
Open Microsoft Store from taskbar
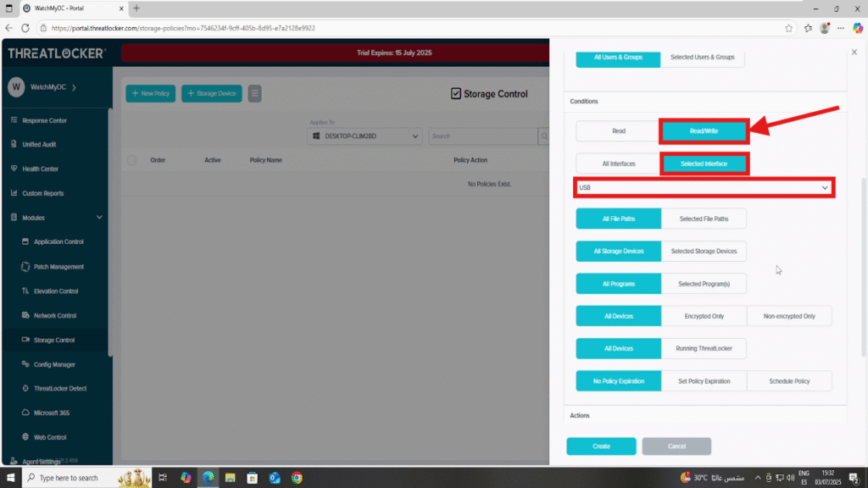(253, 478)
